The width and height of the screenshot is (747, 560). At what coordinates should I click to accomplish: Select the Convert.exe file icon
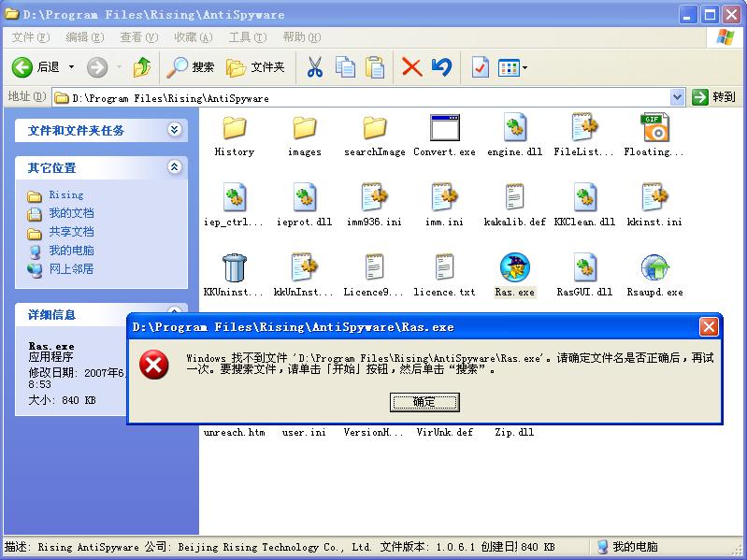pos(444,128)
